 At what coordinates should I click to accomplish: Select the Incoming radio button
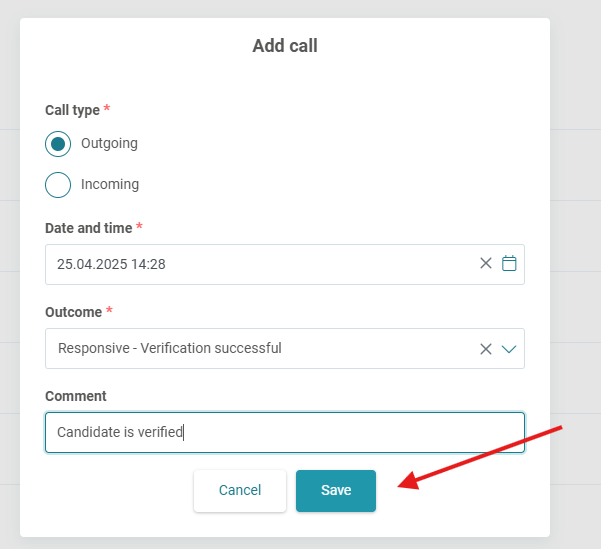[58, 185]
